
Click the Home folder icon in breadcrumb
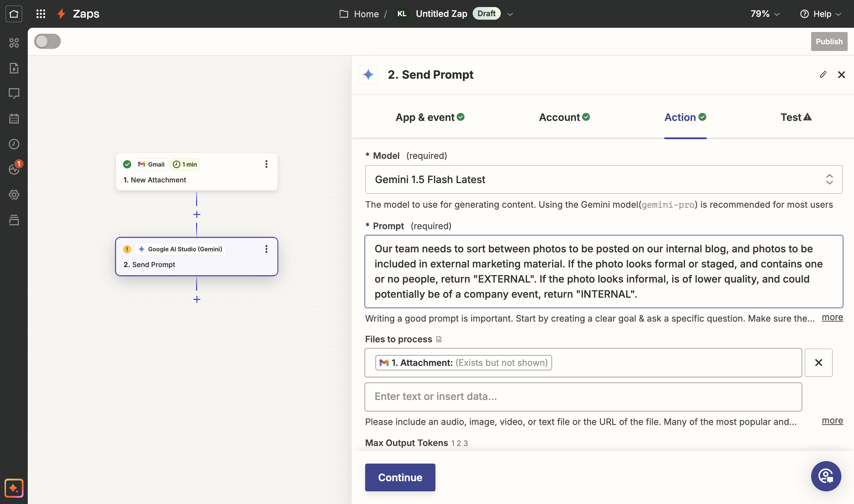(344, 14)
